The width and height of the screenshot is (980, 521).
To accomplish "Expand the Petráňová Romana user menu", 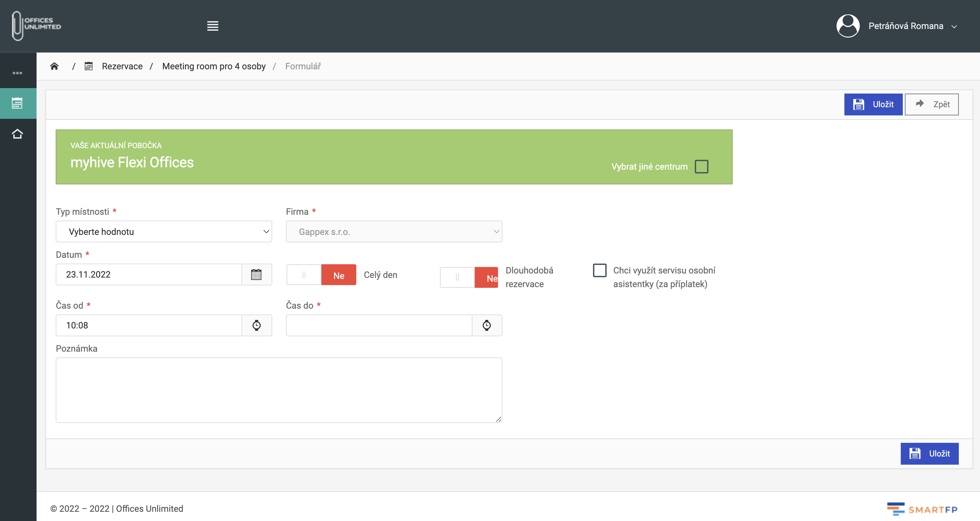I will [x=912, y=26].
